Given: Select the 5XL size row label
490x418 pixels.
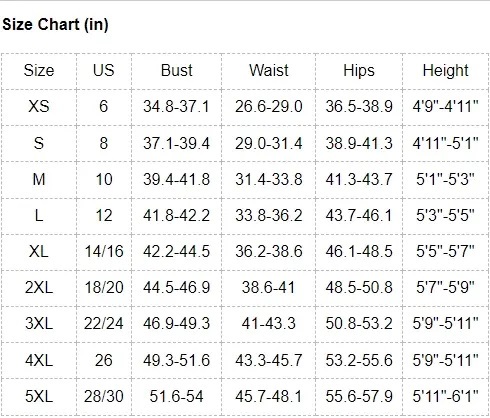Looking at the screenshot, I should click(x=39, y=396).
